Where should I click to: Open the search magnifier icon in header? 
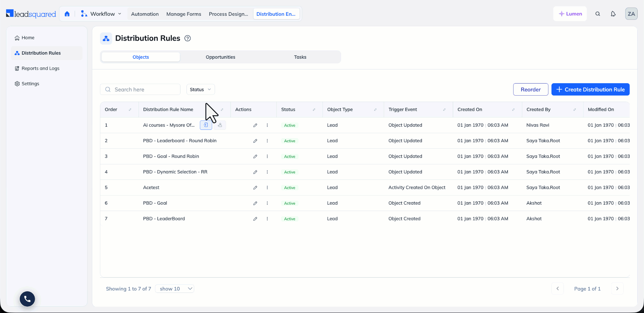[x=598, y=14]
